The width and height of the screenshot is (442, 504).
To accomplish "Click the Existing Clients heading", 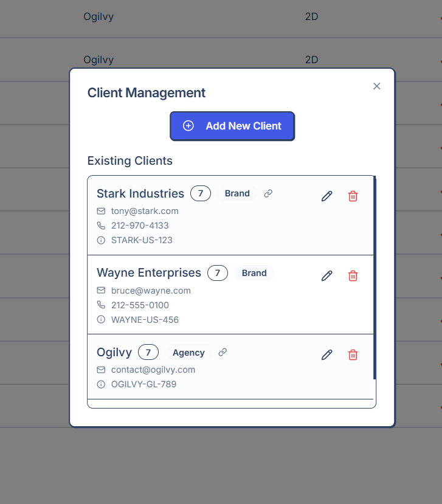I will click(x=130, y=161).
